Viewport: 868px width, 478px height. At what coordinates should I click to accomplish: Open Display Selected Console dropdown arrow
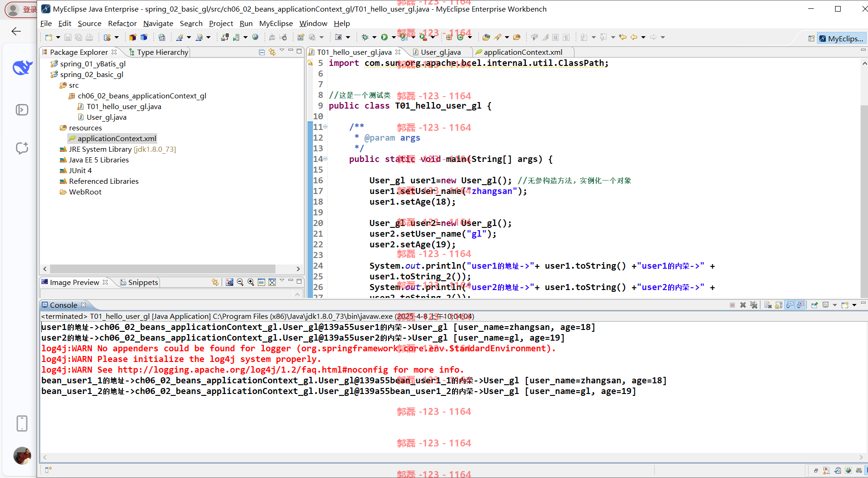pyautogui.click(x=835, y=305)
